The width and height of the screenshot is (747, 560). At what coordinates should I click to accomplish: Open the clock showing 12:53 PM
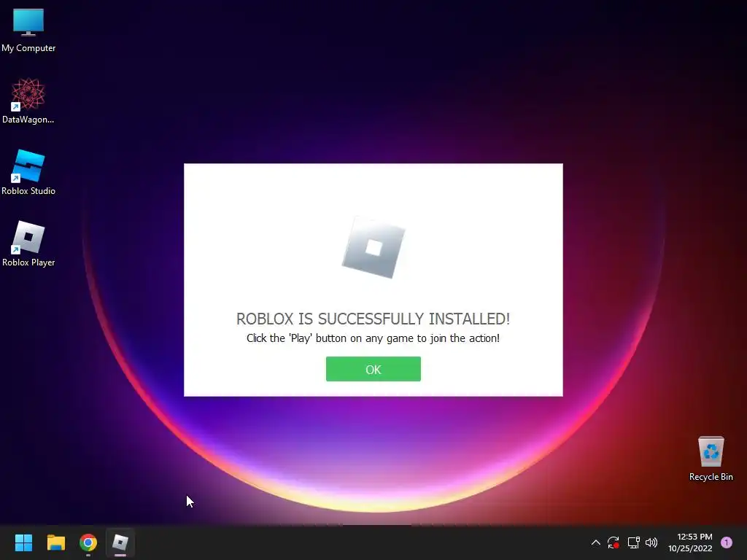(690, 542)
